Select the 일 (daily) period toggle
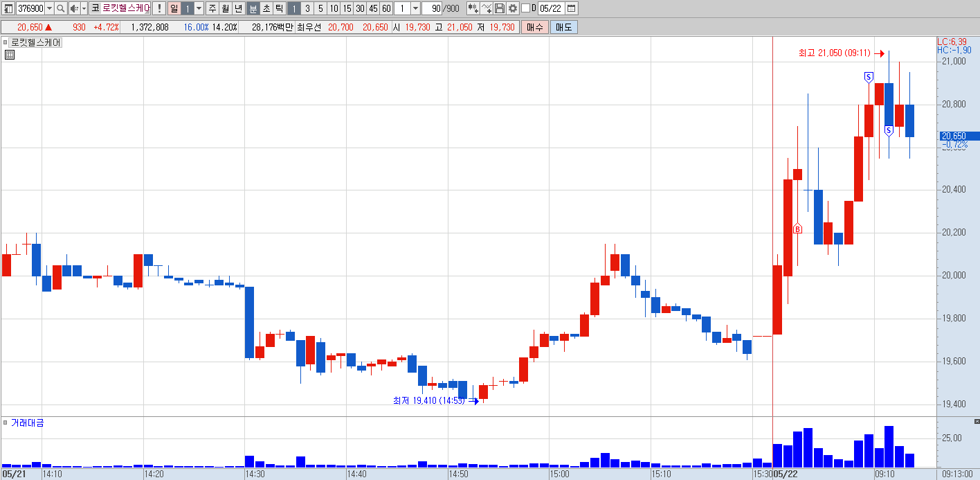 (x=174, y=8)
